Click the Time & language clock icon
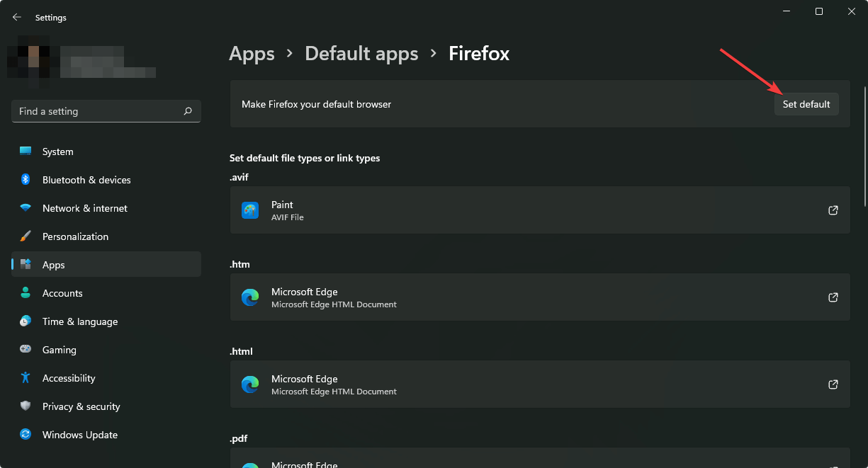This screenshot has height=468, width=868. [x=26, y=321]
